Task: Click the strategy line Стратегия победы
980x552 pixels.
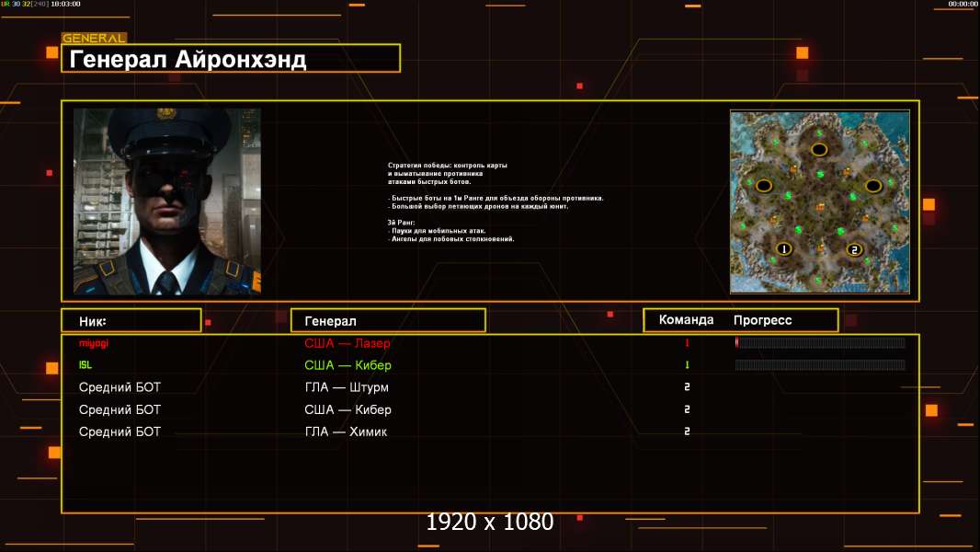Action: (448, 166)
